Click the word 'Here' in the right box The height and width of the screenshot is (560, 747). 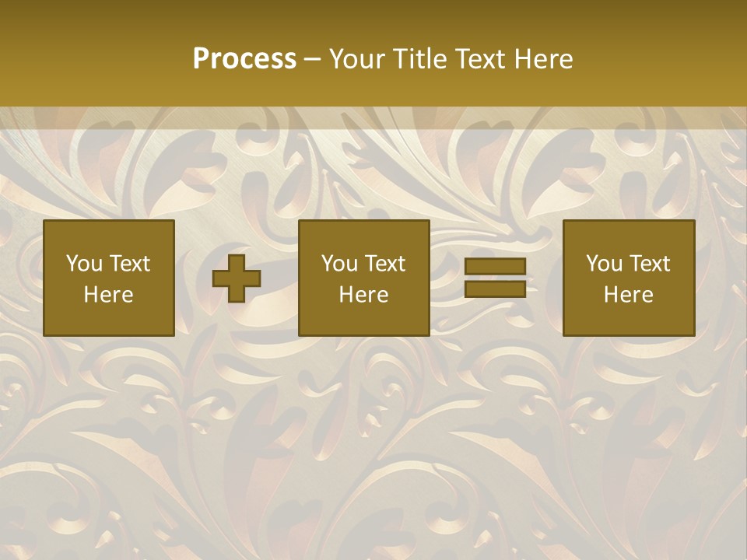(629, 295)
